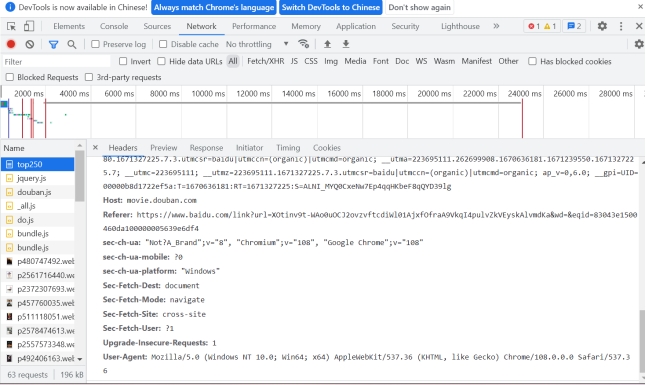Switch to the Console tab
The image size is (646, 385).
click(114, 26)
